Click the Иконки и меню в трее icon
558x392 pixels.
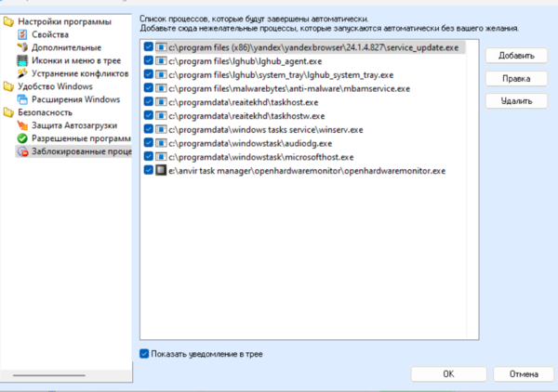click(22, 60)
